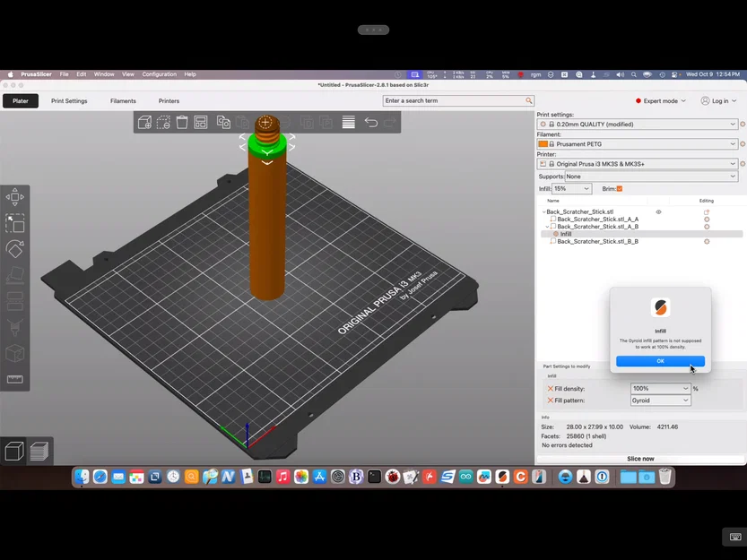
Task: Select the Seam painting cube tool
Action: tap(14, 353)
